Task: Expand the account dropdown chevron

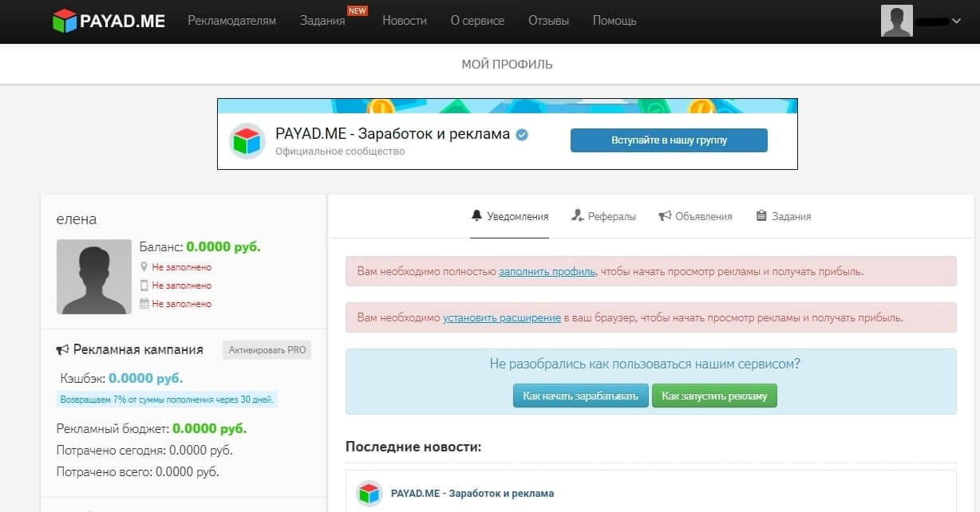Action: click(957, 22)
